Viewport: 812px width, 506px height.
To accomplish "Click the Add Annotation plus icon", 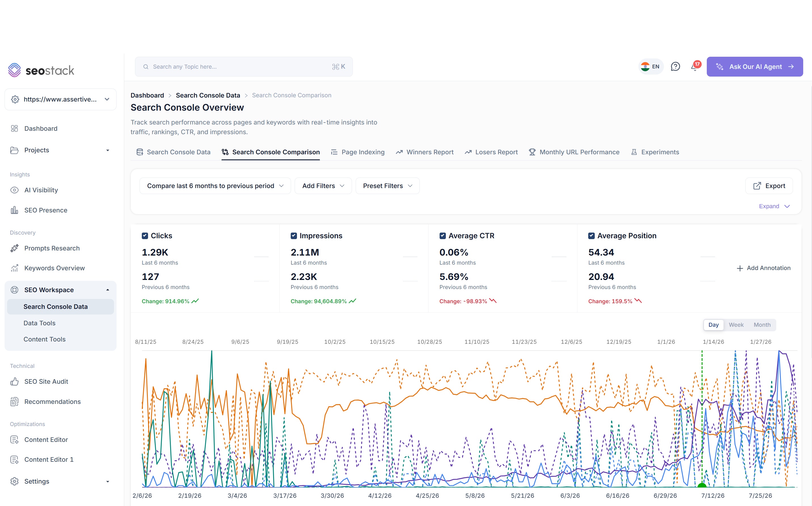I will 740,268.
